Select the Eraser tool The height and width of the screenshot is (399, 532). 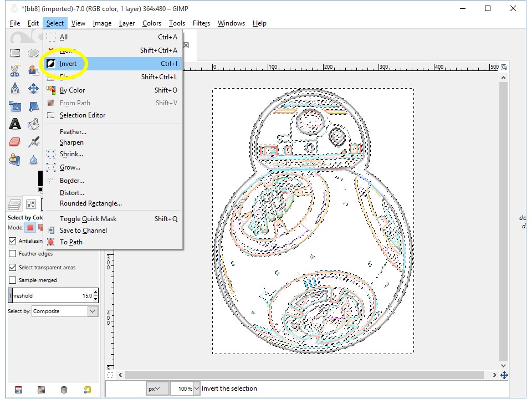[14, 141]
